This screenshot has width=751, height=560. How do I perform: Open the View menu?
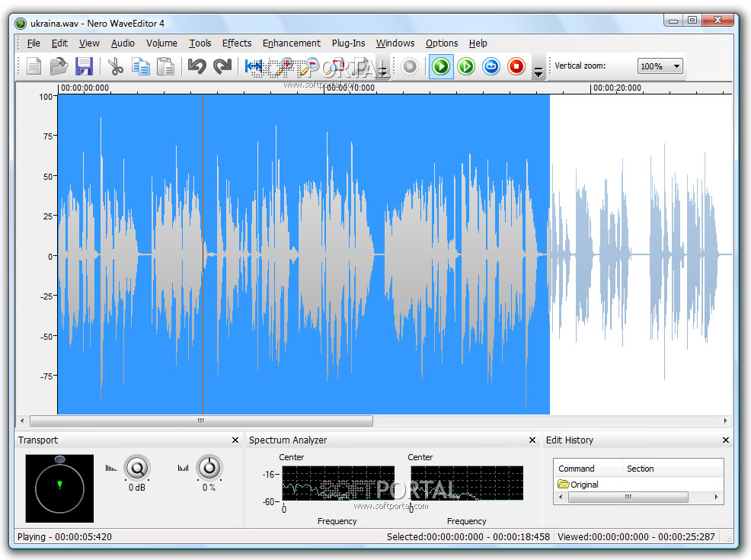click(x=89, y=43)
